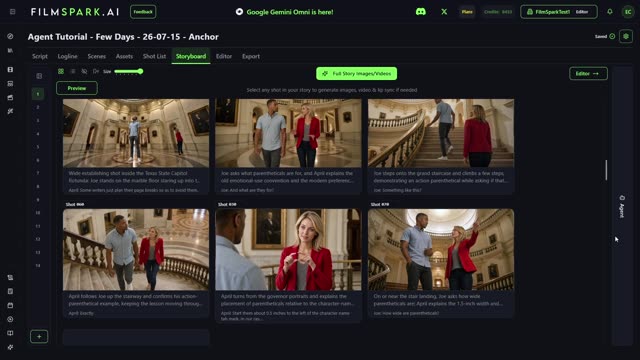This screenshot has width=640, height=360.
Task: Open thumbnail of April pointing up at dome
Action: [441, 250]
